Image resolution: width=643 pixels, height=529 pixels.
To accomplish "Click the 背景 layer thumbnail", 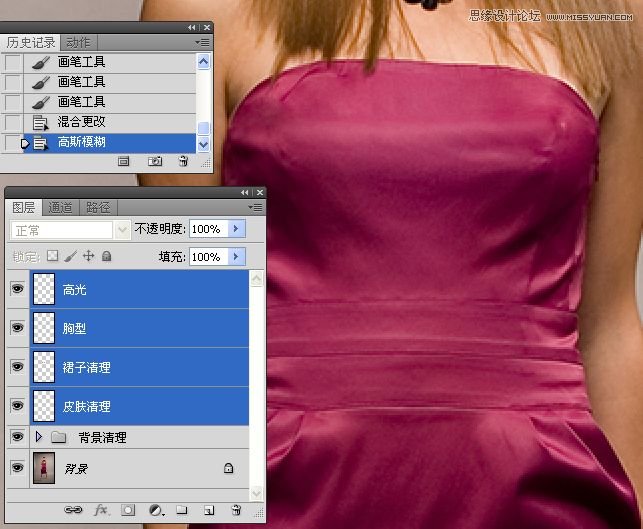I will coord(44,468).
